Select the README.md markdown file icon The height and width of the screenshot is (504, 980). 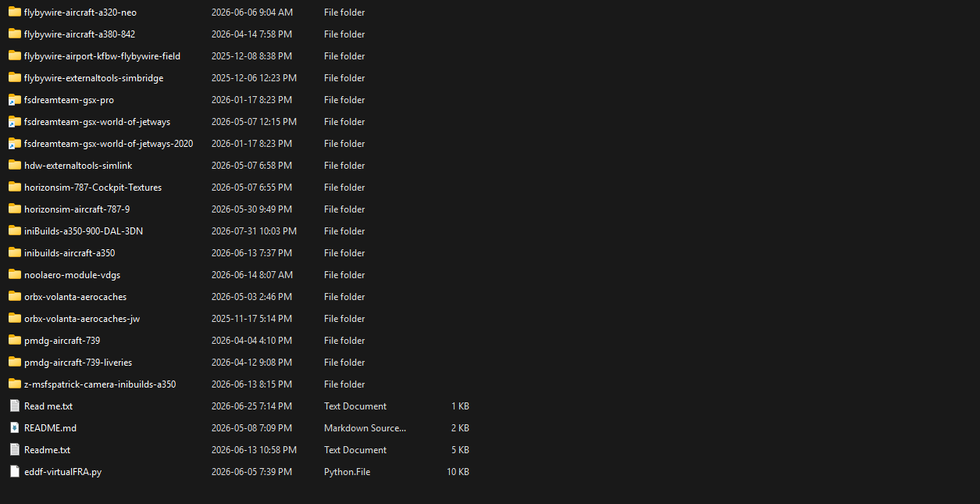pyautogui.click(x=14, y=427)
